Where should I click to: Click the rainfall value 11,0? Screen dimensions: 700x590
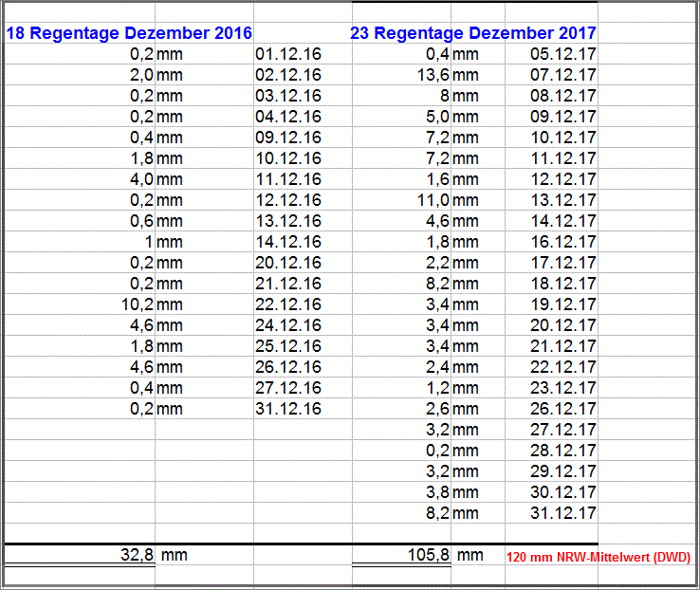(x=433, y=200)
